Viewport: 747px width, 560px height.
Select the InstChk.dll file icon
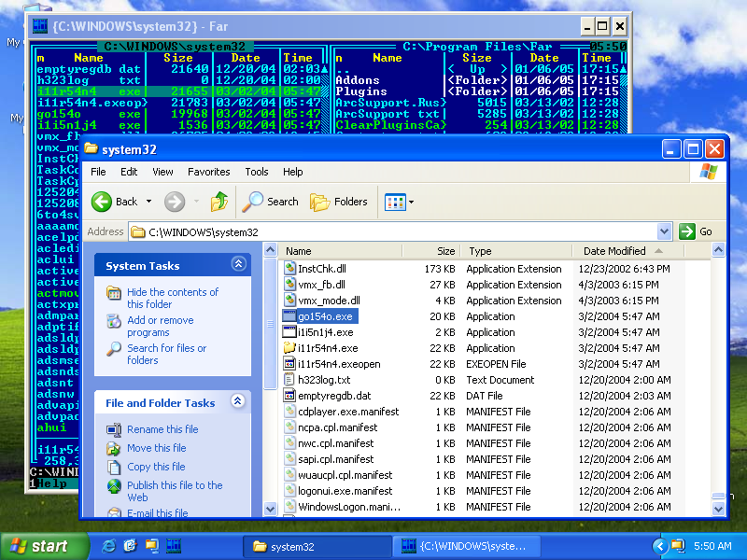click(x=289, y=268)
